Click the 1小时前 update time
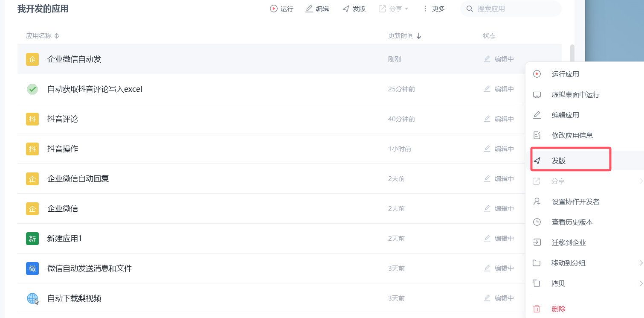 pyautogui.click(x=400, y=149)
